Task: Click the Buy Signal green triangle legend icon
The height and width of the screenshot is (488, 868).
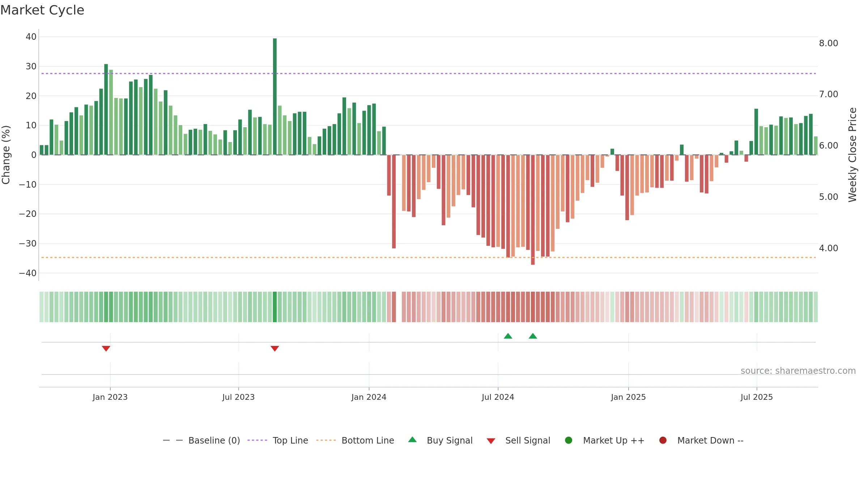Action: coord(412,440)
